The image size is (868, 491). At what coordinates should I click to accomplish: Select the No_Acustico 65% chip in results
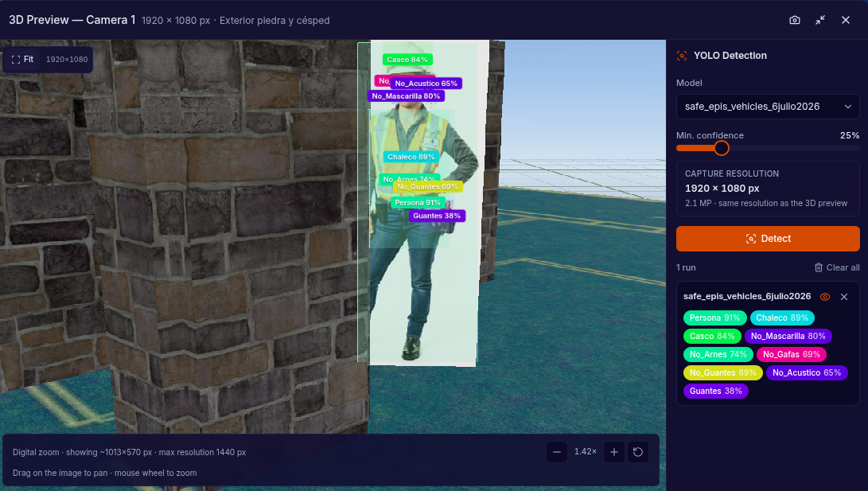[807, 372]
